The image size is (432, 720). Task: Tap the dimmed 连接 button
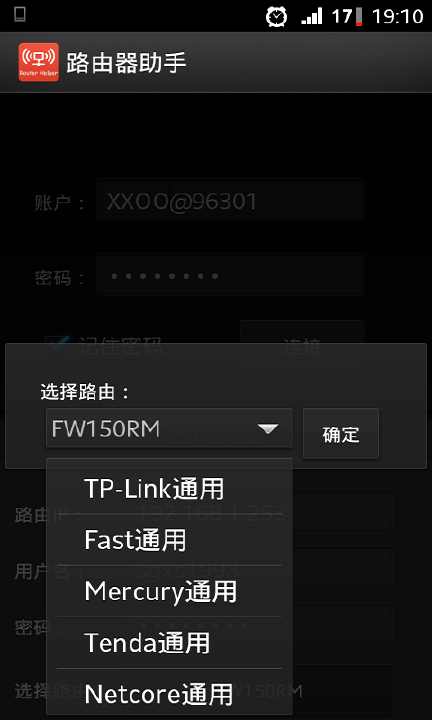click(302, 335)
